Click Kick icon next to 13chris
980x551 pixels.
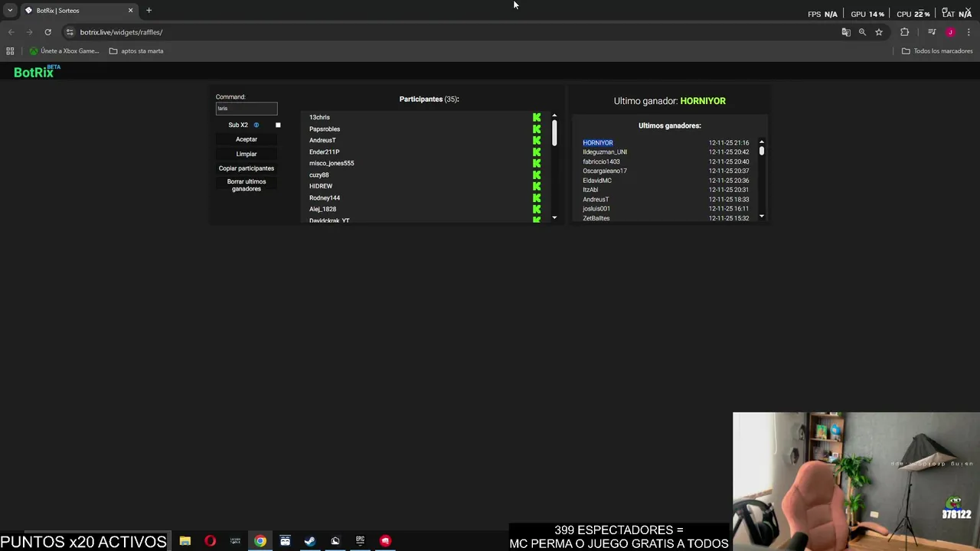click(x=537, y=117)
